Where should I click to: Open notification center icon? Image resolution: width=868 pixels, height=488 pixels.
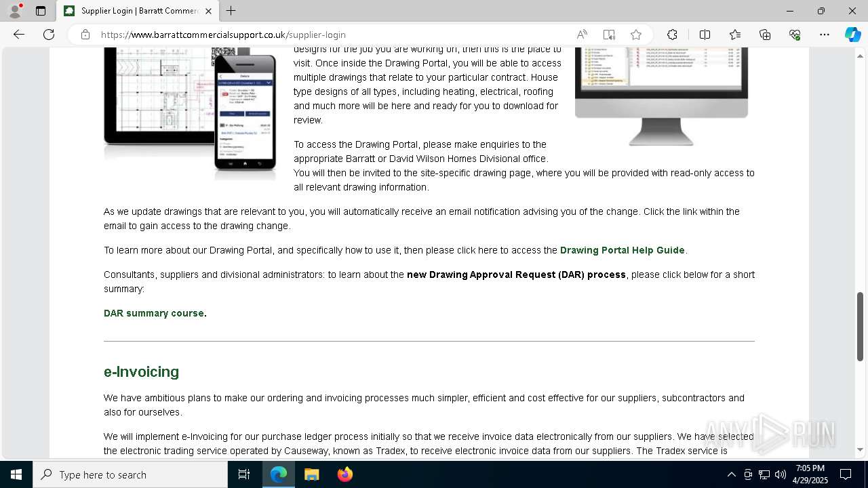[x=846, y=474]
